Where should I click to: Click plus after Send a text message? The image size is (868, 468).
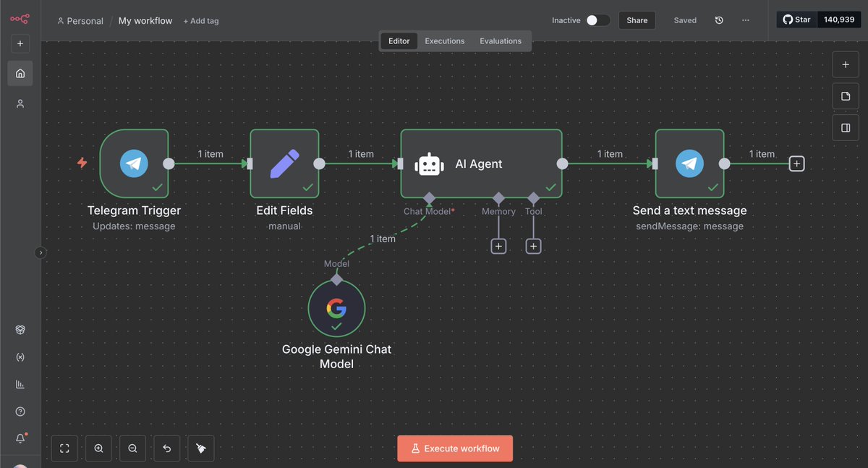coord(796,163)
